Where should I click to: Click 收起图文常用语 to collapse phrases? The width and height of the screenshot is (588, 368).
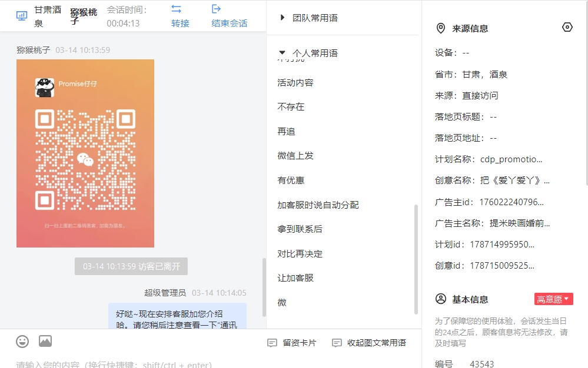tap(369, 343)
